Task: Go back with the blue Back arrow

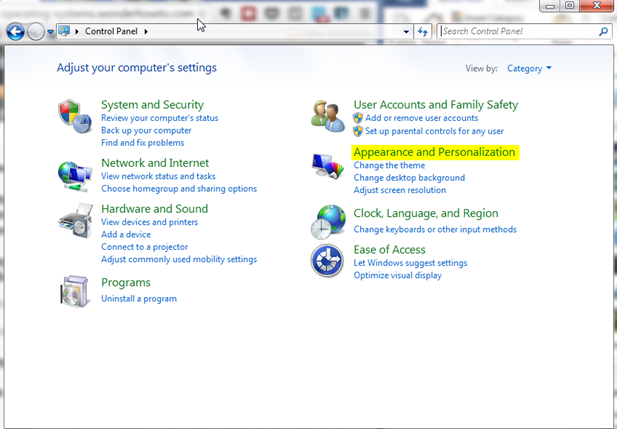Action: (15, 31)
